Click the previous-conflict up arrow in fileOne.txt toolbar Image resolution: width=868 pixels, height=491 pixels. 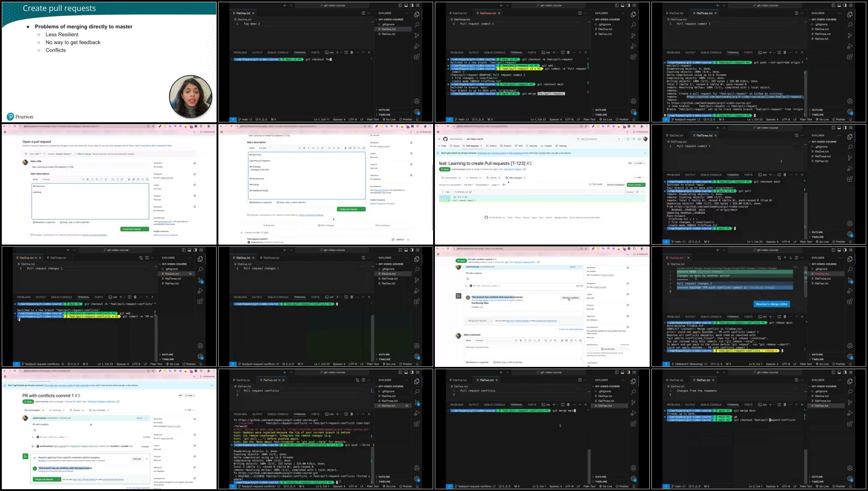point(785,258)
